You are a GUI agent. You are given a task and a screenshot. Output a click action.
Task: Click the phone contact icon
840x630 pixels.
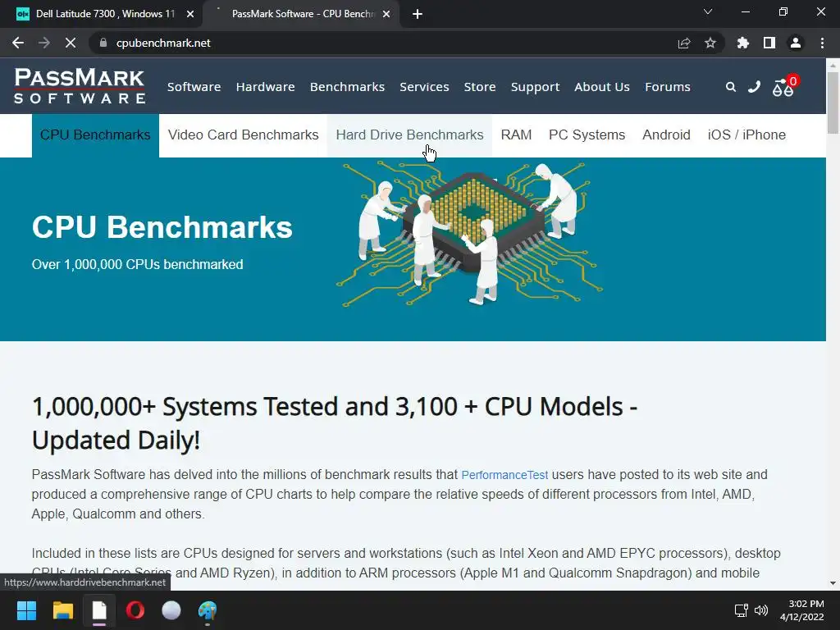click(755, 87)
